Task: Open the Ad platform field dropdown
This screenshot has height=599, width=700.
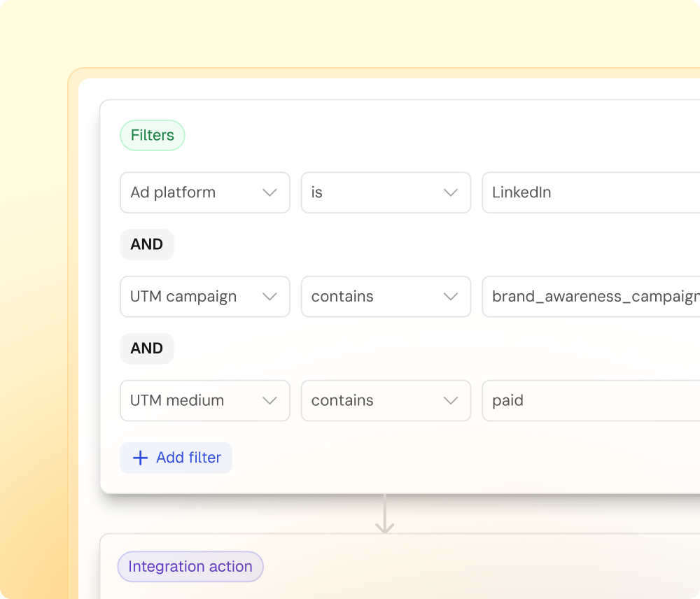Action: 205,192
